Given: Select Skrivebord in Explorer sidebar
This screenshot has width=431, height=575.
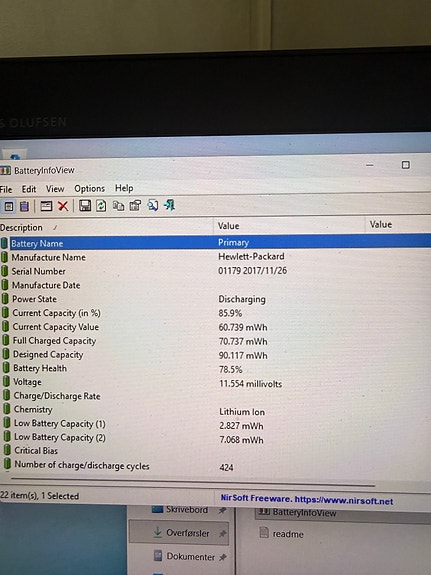Looking at the screenshot, I should pyautogui.click(x=187, y=510).
